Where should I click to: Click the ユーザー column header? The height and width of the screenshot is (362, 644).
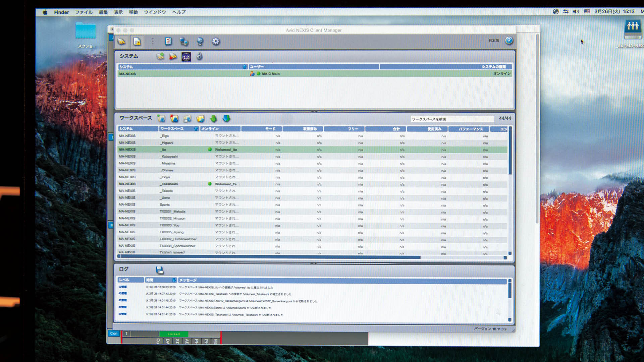click(314, 67)
